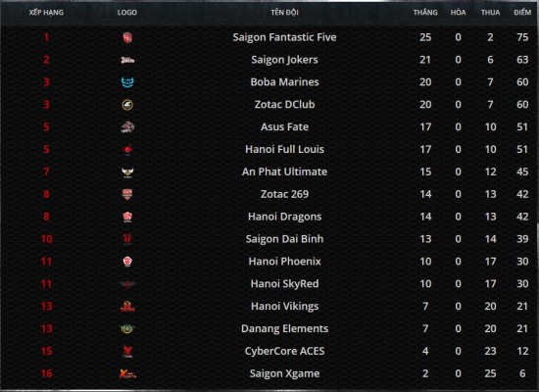Click the Danang Elements team logo
The image size is (539, 392).
pyautogui.click(x=127, y=328)
